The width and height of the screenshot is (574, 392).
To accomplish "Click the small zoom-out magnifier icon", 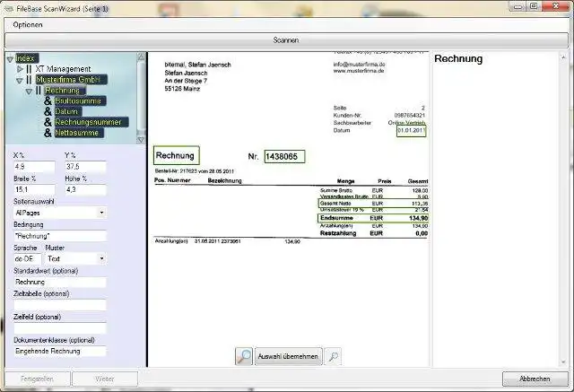I will (x=333, y=356).
